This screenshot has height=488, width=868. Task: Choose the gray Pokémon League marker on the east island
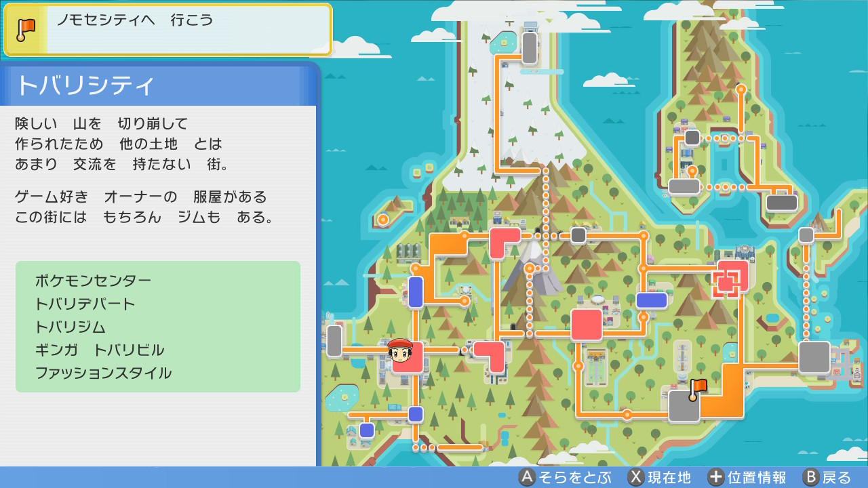tap(806, 235)
